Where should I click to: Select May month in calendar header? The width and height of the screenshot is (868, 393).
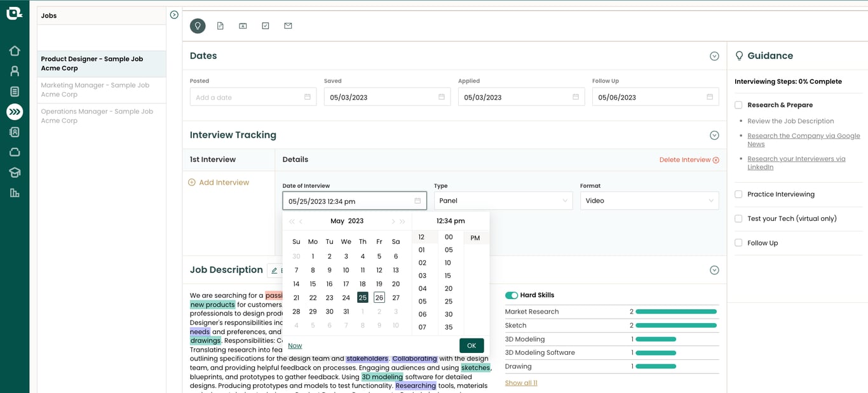pyautogui.click(x=337, y=221)
